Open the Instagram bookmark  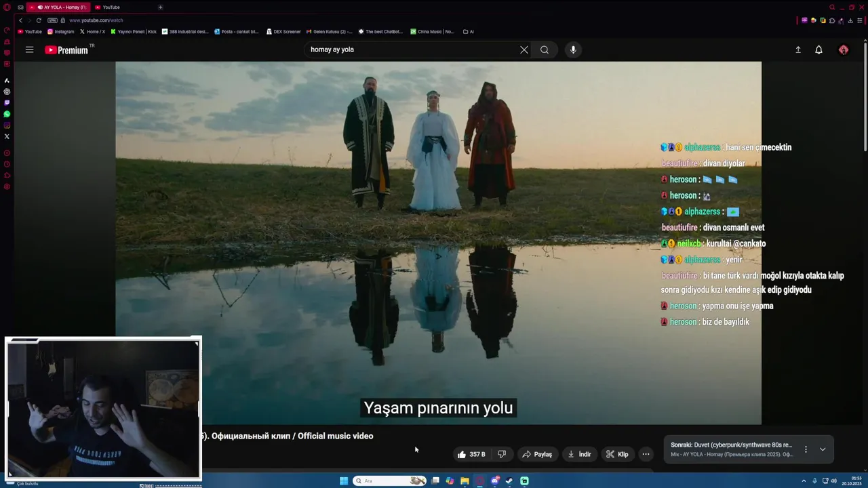coord(61,31)
